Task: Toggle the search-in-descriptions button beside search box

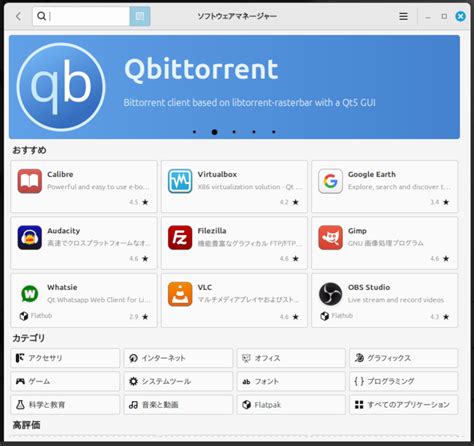Action: [140, 16]
